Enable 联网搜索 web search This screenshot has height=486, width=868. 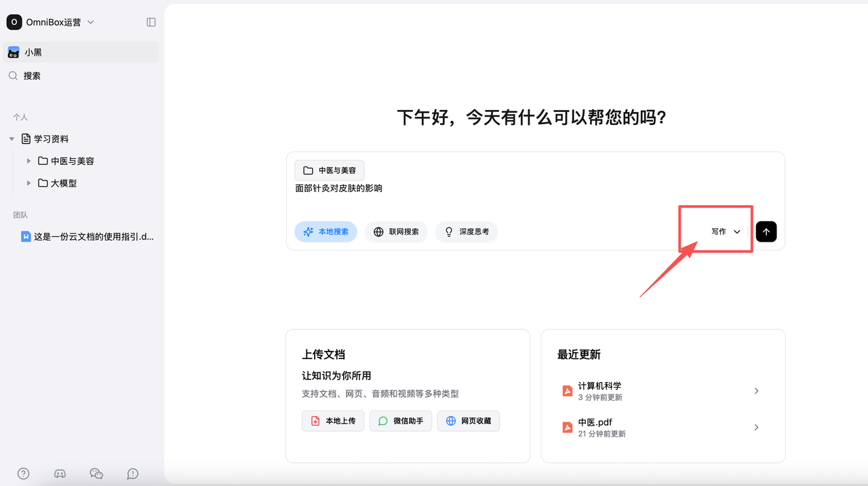(396, 231)
